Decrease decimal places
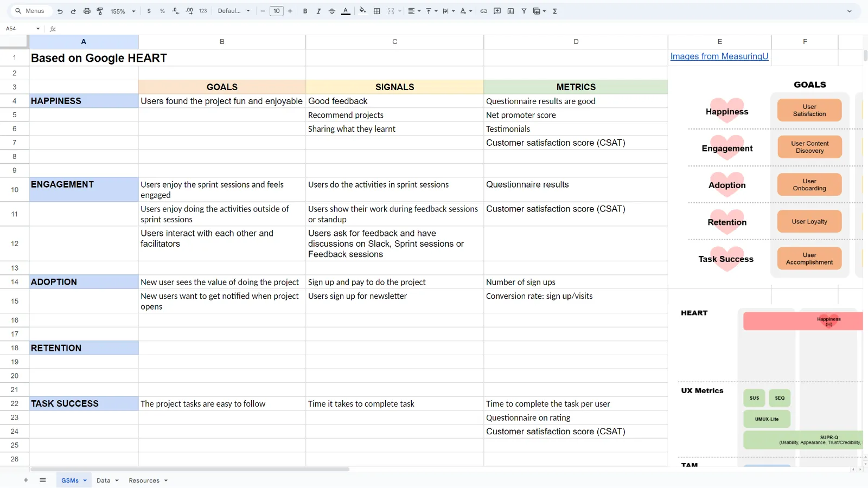This screenshot has width=868, height=488. coord(176,11)
